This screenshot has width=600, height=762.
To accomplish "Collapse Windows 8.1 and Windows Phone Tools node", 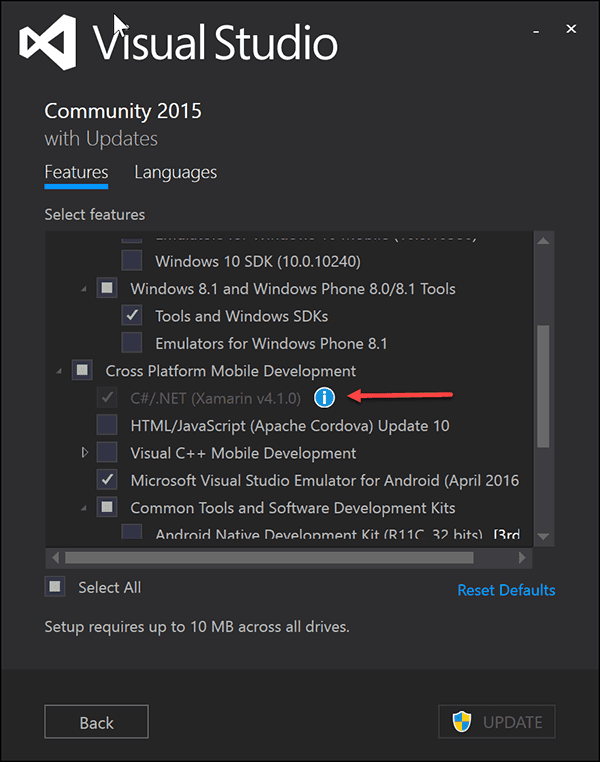I will coord(85,289).
